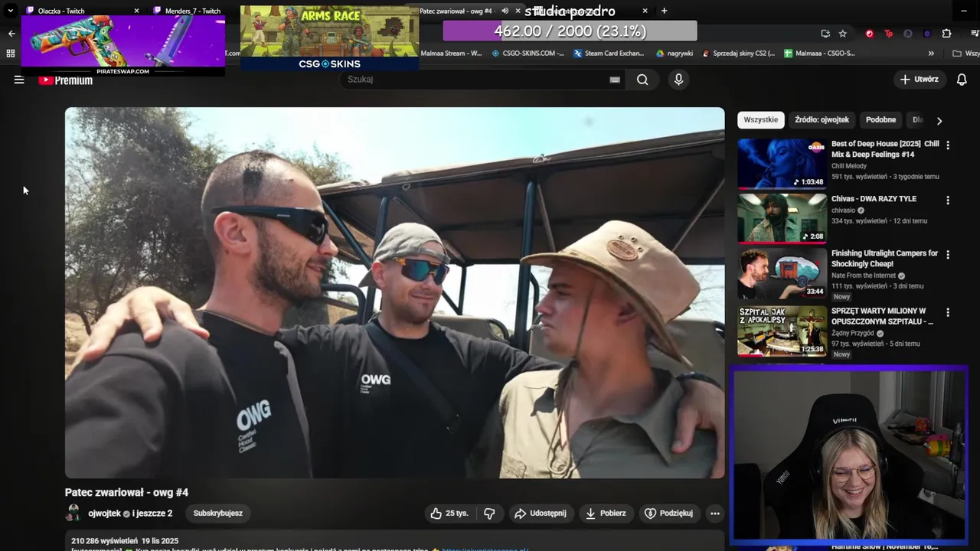Open the tab search dropdown arrow
This screenshot has height=551, width=980.
tap(10, 11)
